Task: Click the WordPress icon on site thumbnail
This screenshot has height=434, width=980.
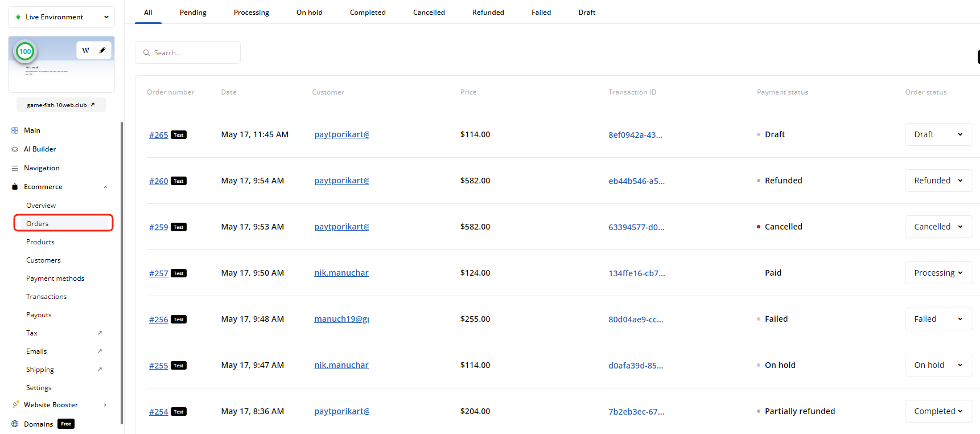Action: (x=85, y=50)
